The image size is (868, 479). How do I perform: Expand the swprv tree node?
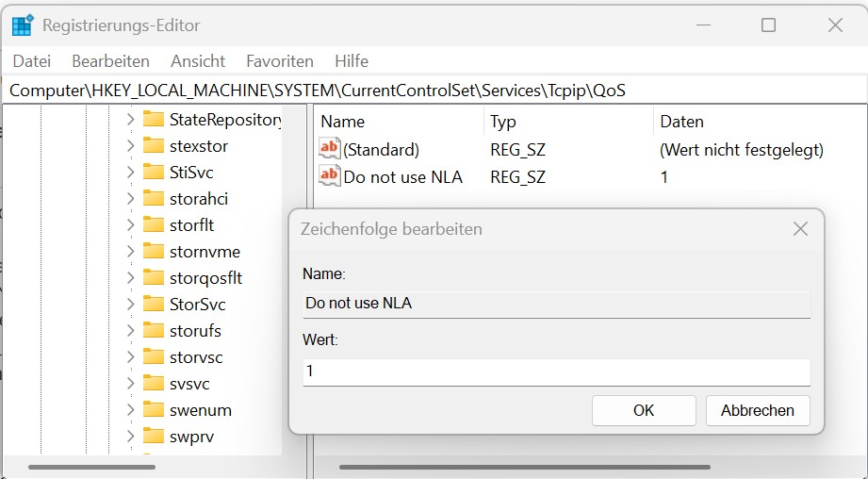(x=131, y=437)
